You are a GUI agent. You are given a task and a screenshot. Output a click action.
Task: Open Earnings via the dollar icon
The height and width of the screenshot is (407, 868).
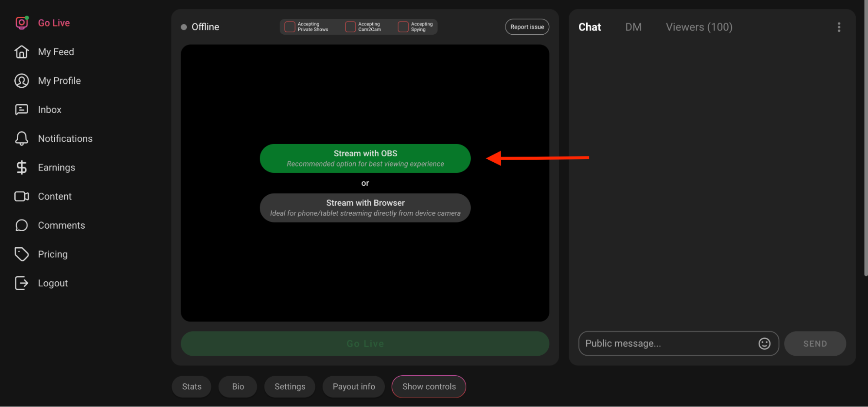click(22, 167)
